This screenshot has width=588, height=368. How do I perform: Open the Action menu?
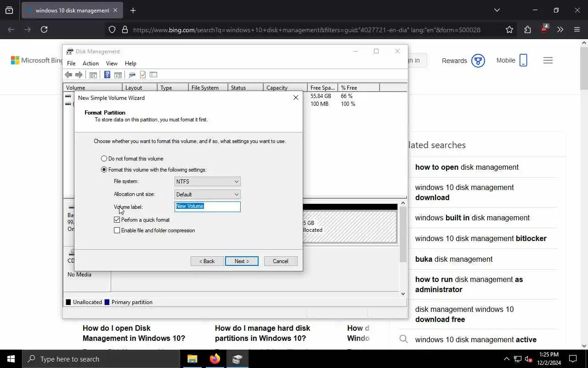coord(90,63)
